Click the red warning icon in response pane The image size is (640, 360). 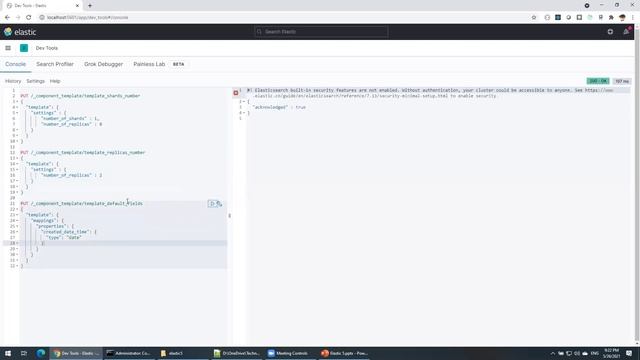coord(236,93)
